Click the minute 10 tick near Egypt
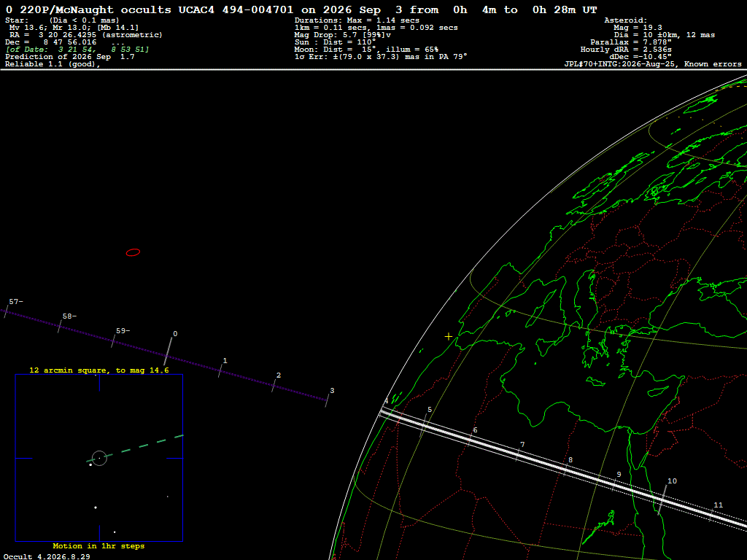747x560 pixels. pos(662,499)
